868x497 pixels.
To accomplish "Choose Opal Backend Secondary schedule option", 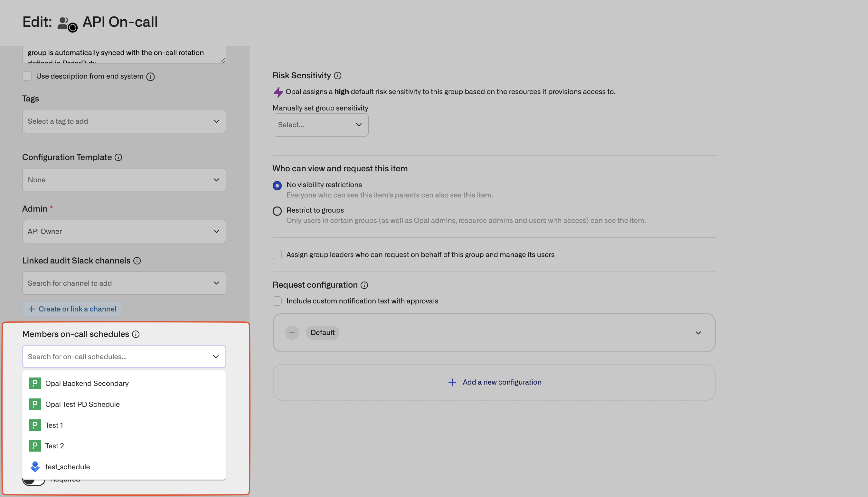I will coord(87,383).
